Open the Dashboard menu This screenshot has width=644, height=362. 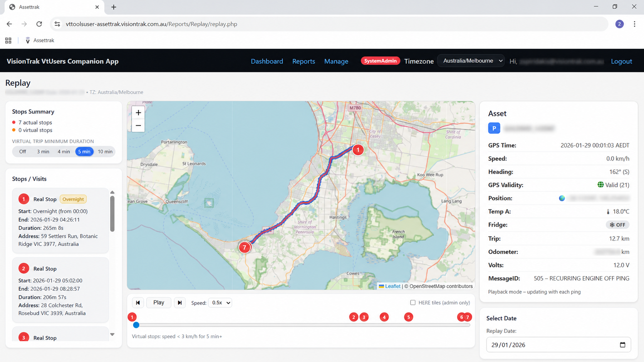point(267,61)
